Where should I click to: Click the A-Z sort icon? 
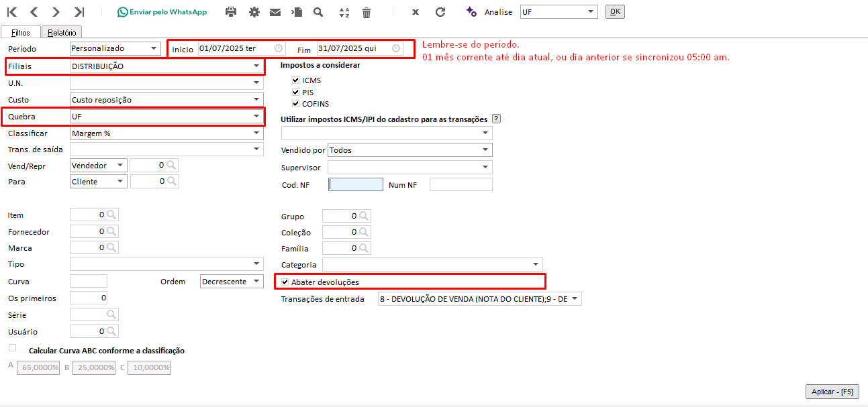point(344,12)
